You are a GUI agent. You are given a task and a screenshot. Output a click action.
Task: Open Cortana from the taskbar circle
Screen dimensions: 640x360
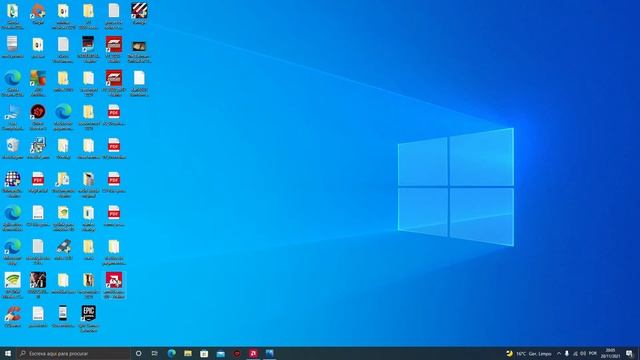point(138,353)
